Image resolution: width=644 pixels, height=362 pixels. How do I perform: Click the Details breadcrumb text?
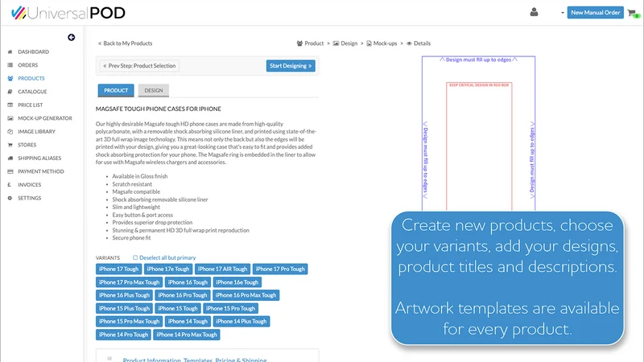point(422,43)
